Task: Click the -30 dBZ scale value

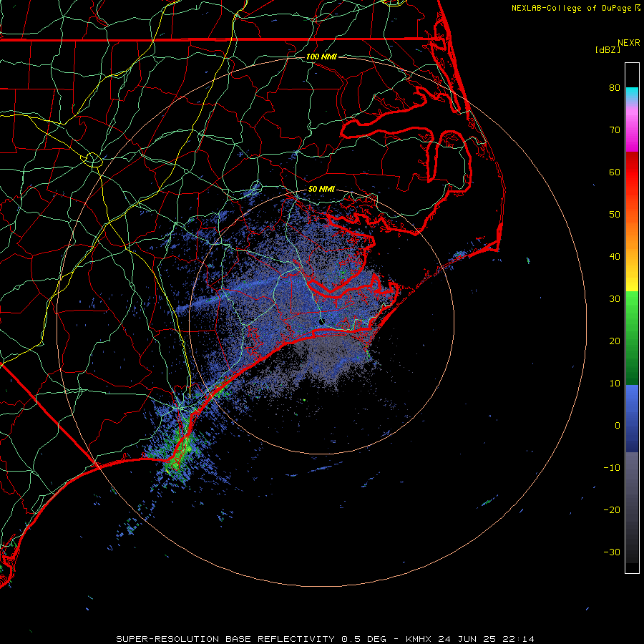Action: (x=612, y=552)
